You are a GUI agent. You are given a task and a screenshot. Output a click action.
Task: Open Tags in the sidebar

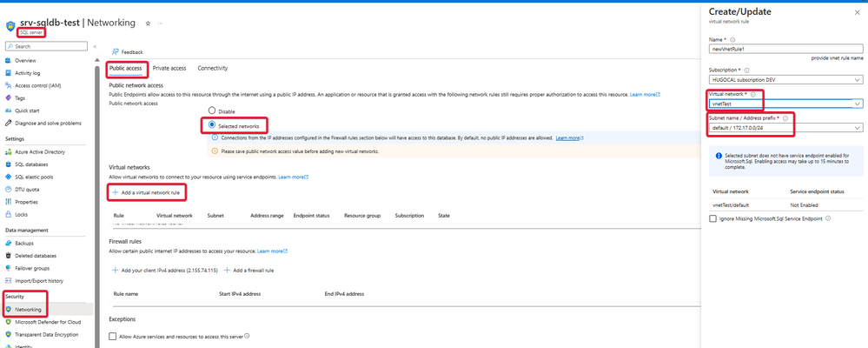(x=20, y=98)
